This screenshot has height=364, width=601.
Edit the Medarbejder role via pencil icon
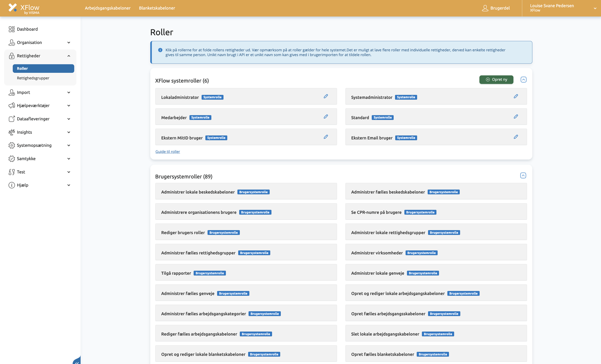pos(326,117)
